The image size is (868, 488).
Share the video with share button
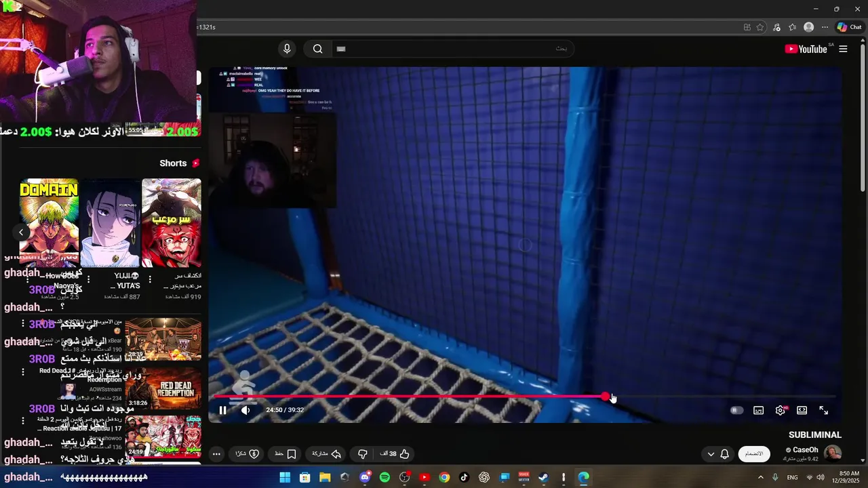pyautogui.click(x=326, y=454)
